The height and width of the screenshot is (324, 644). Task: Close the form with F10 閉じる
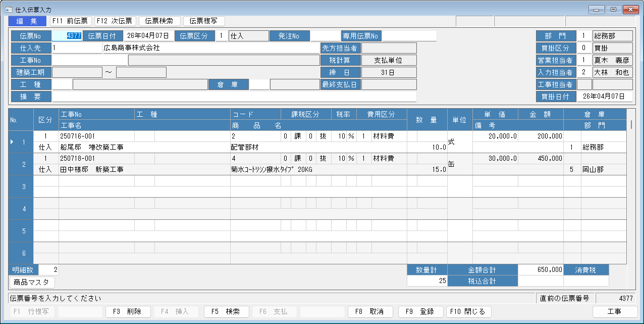[469, 312]
